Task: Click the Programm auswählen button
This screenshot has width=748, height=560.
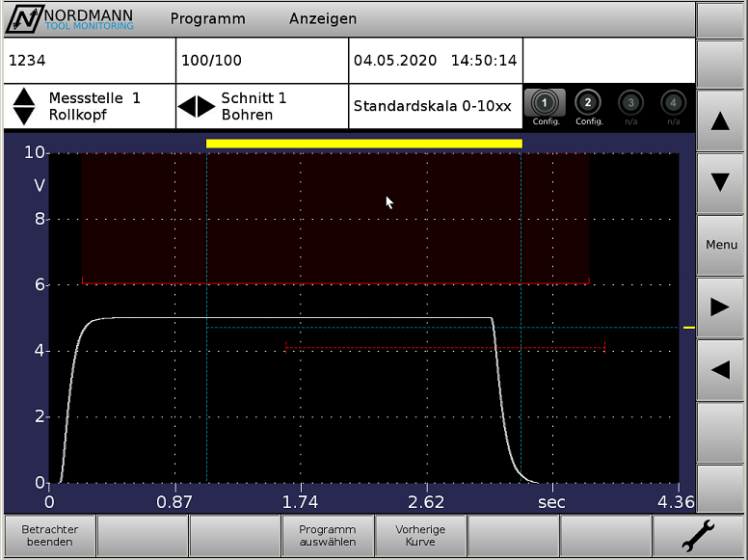Action: click(327, 535)
